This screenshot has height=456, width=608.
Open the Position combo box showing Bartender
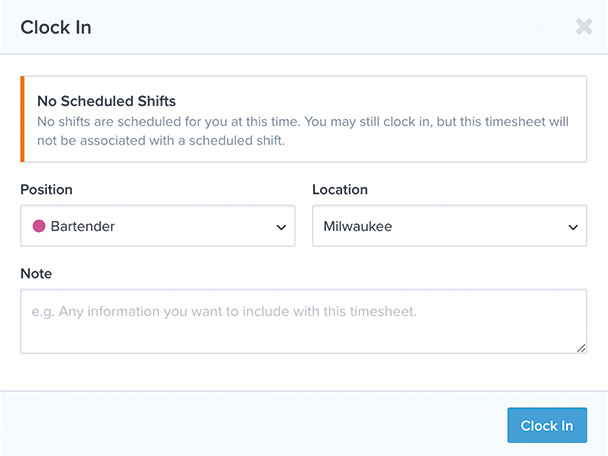coord(158,226)
